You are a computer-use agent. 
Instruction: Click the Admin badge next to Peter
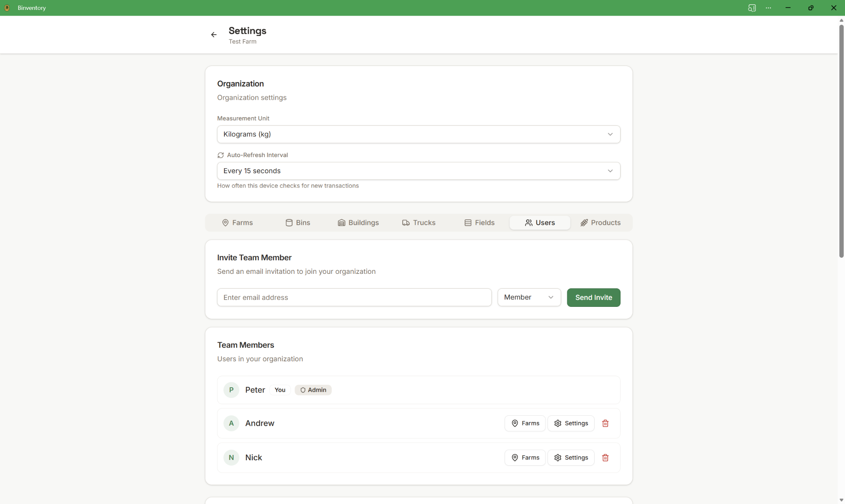(x=313, y=389)
